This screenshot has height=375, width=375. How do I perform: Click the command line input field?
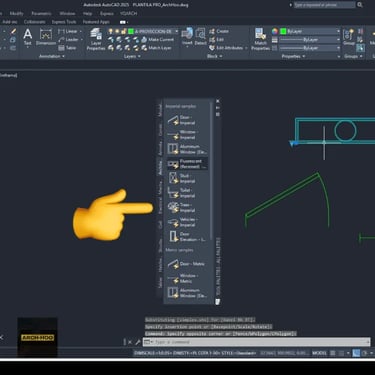pos(257,342)
